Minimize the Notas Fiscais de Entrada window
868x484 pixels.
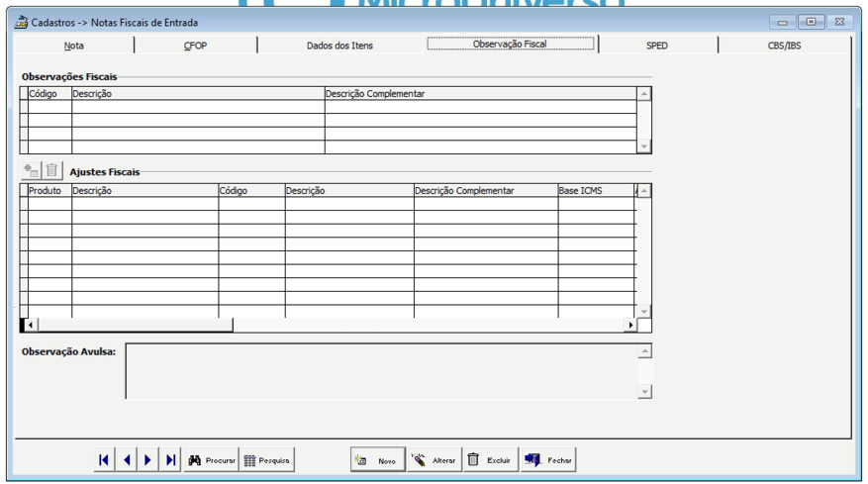783,22
